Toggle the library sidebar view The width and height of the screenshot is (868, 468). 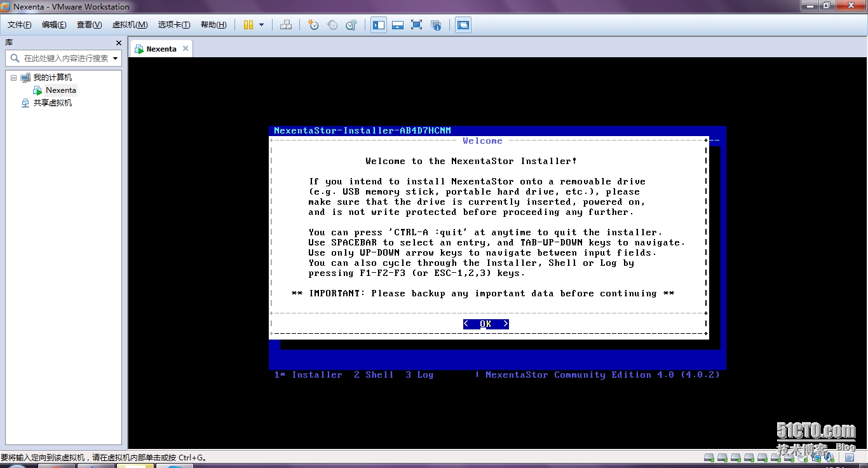tap(379, 25)
